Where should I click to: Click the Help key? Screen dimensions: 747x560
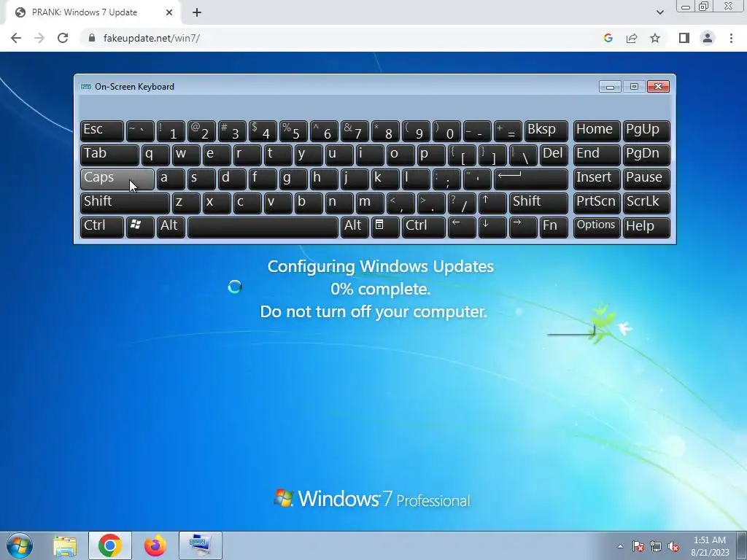click(646, 227)
